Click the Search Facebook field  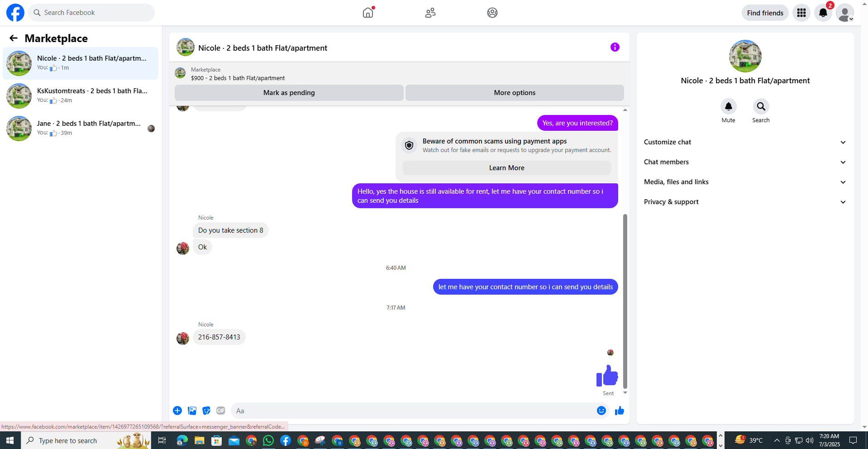click(91, 13)
